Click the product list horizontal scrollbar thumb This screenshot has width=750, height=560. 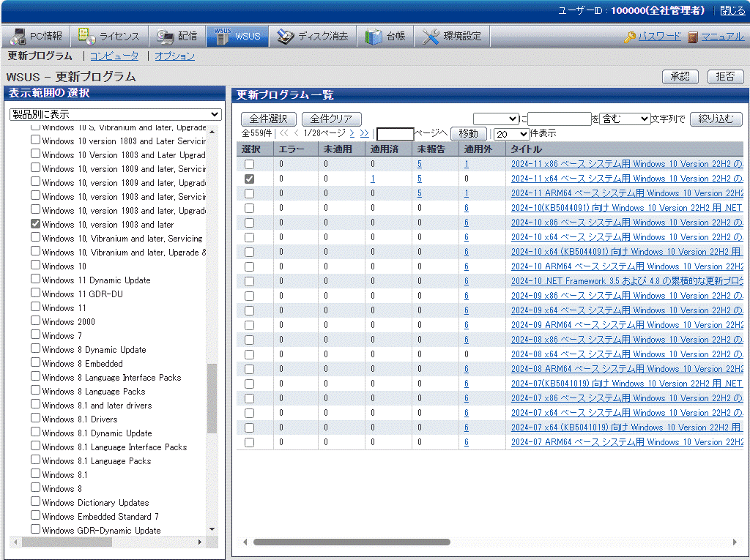pyautogui.click(x=67, y=542)
